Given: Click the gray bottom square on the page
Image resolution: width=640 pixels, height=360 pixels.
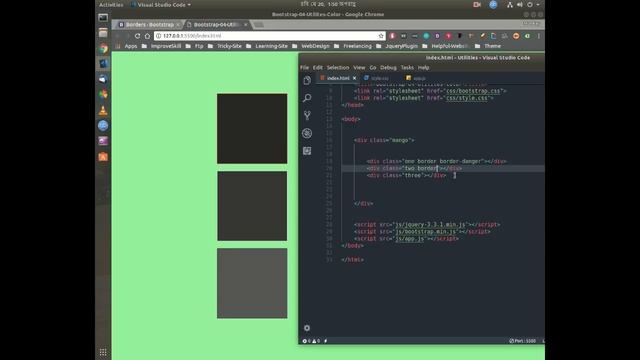Looking at the screenshot, I should (252, 283).
